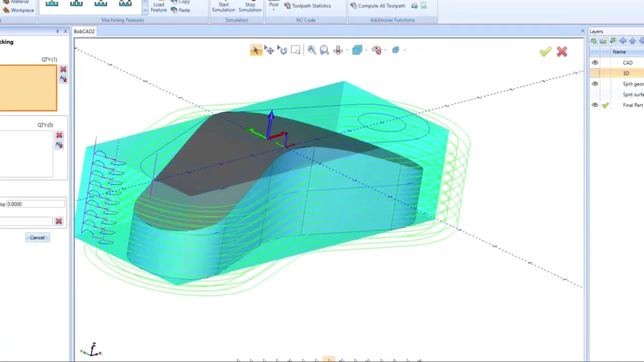
Task: Click the orange QTY:(1) selection box
Action: coord(28,88)
